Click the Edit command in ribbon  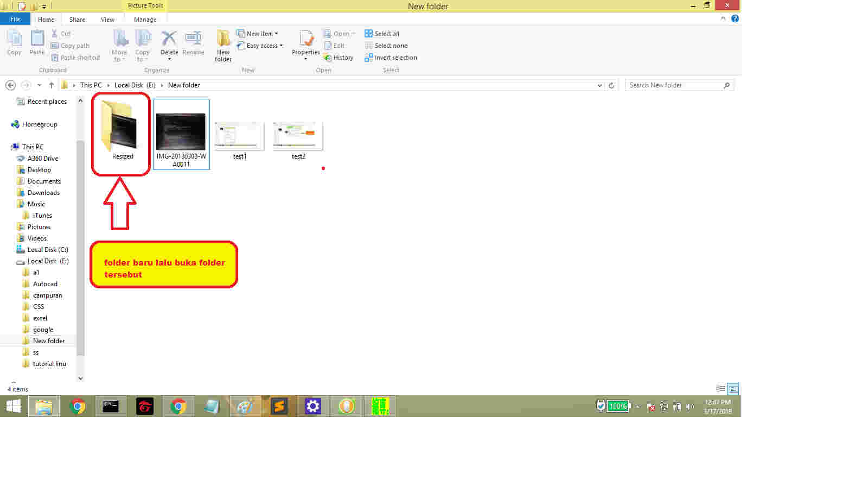point(334,46)
